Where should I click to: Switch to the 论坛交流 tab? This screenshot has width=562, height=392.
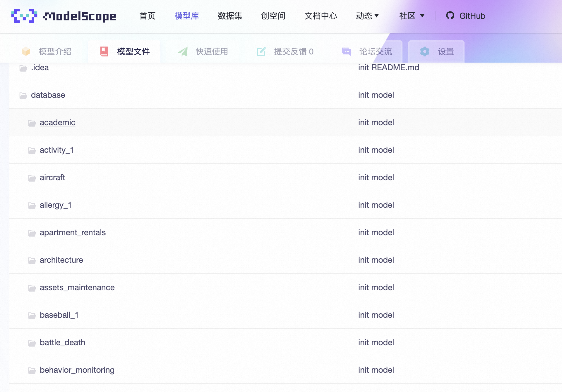click(367, 51)
